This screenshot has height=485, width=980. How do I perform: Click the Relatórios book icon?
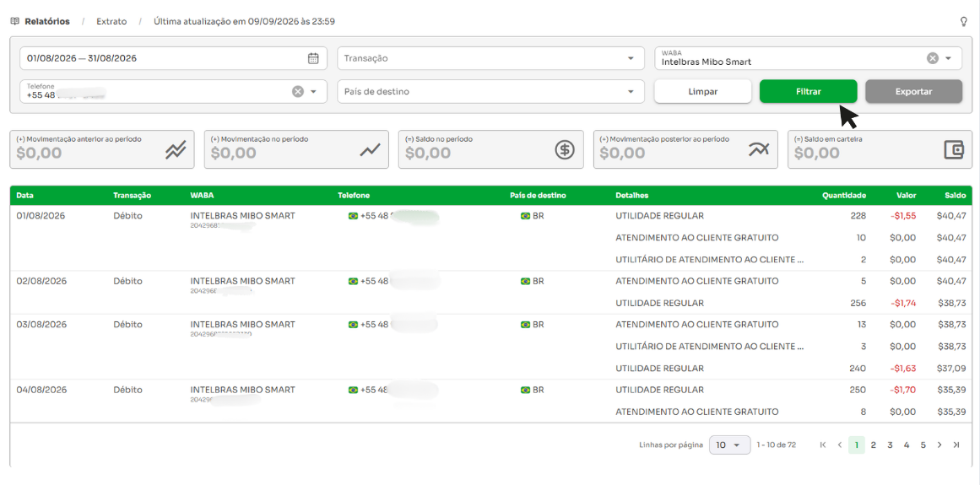(x=15, y=21)
